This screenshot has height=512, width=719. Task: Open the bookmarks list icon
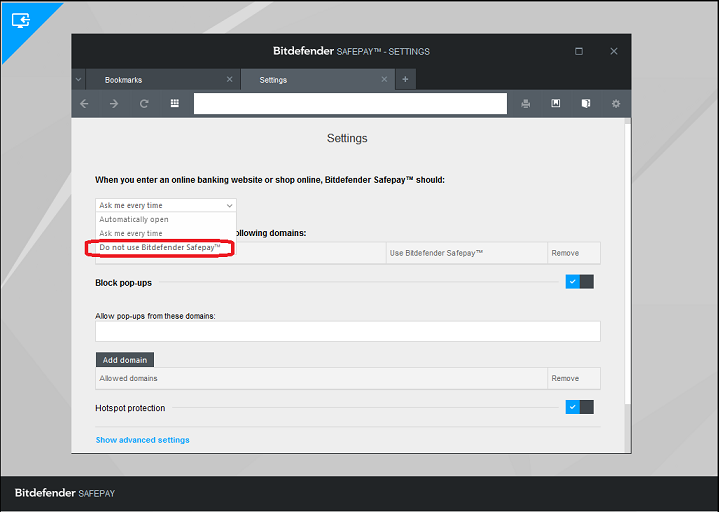[586, 104]
